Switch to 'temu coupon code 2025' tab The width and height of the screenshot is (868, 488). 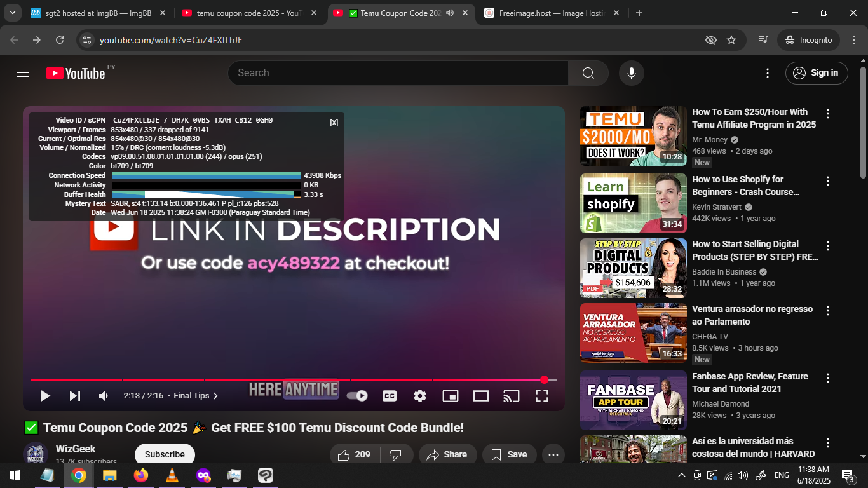pos(249,13)
